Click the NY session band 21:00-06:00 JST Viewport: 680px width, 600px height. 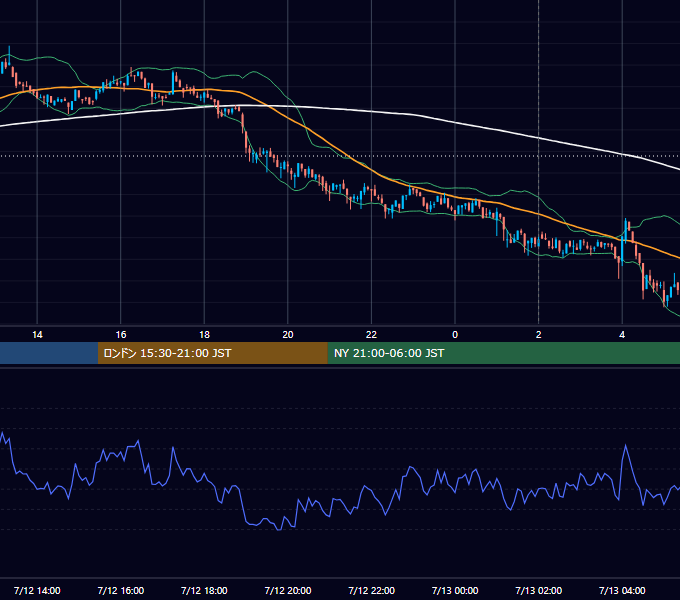[x=503, y=353]
